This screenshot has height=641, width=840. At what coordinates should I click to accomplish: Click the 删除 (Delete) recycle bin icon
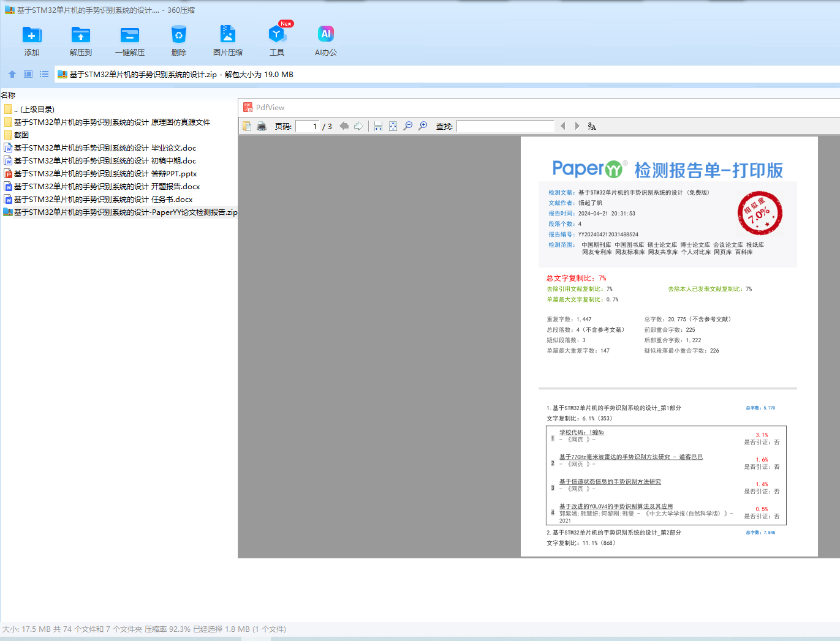[179, 35]
